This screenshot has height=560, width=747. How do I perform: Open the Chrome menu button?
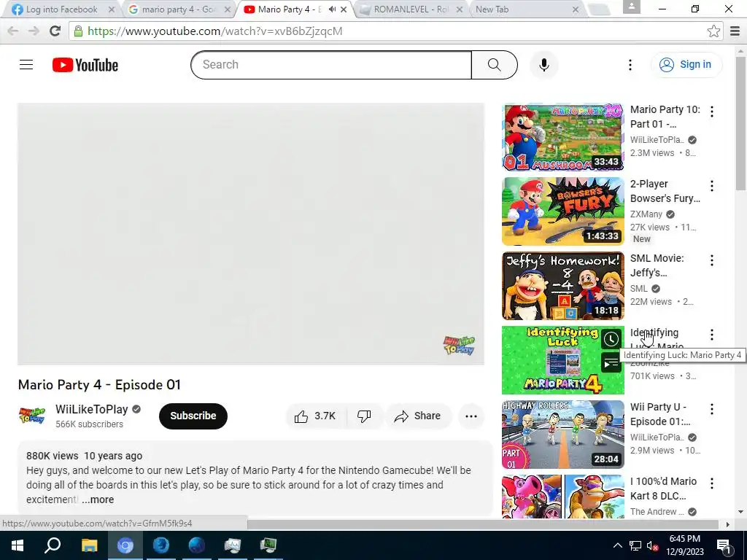735,31
